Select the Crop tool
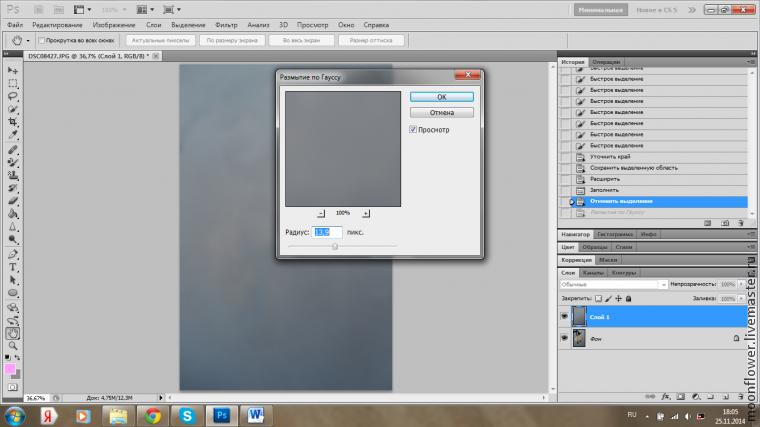 pyautogui.click(x=13, y=122)
